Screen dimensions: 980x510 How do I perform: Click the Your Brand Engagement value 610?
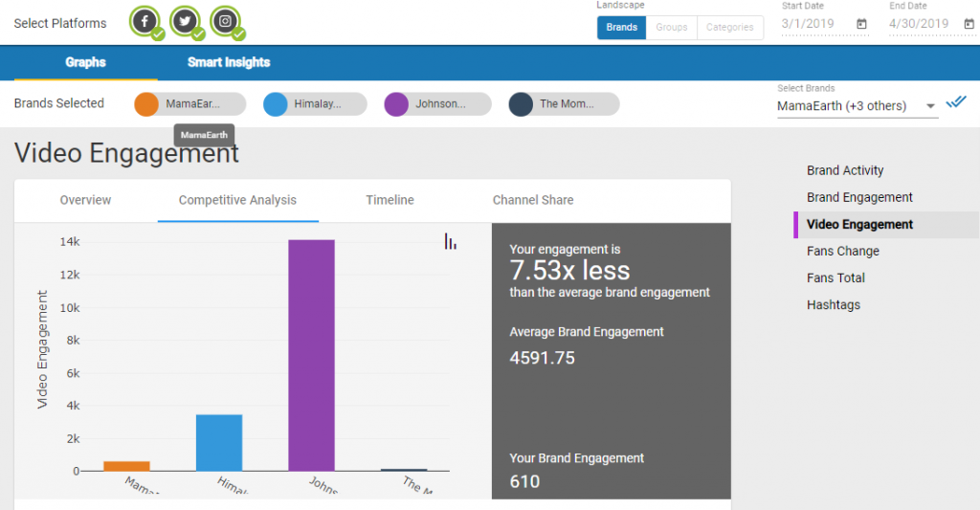point(524,482)
